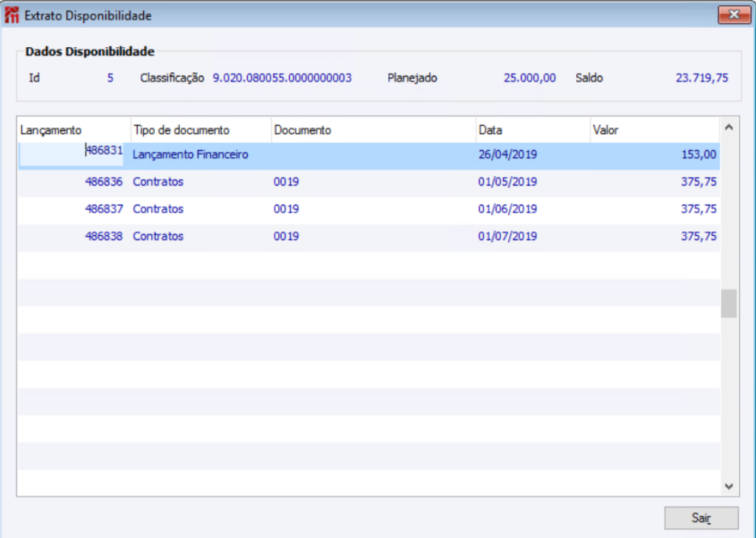Click the Id value 5
The height and width of the screenshot is (538, 756).
tap(111, 78)
